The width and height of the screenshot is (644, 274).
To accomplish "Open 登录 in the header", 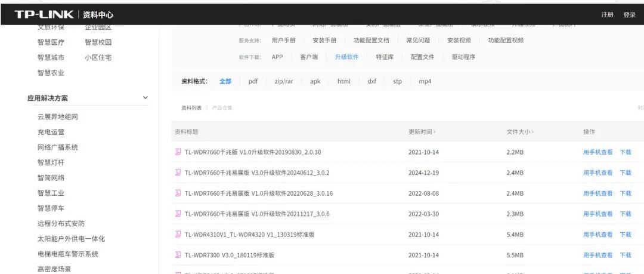I will tap(629, 15).
